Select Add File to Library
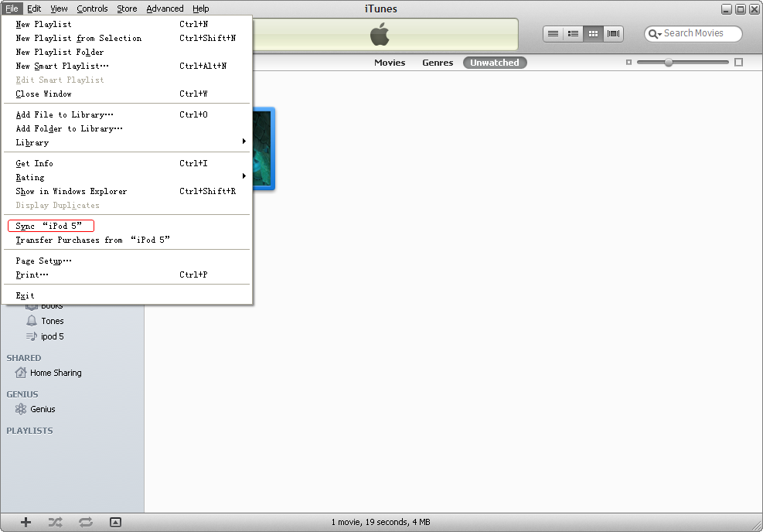 coord(127,115)
